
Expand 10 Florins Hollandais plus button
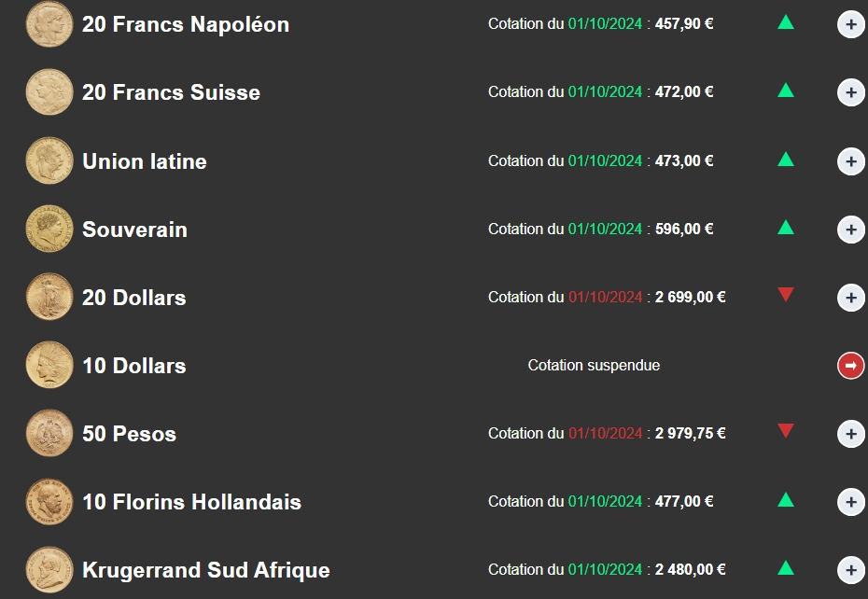(x=850, y=502)
